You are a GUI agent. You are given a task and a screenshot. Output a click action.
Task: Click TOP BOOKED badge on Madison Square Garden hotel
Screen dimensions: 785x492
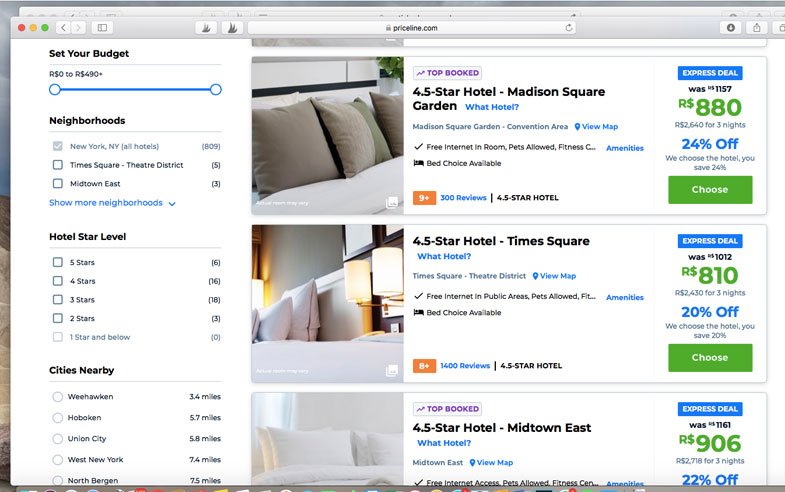coord(447,73)
